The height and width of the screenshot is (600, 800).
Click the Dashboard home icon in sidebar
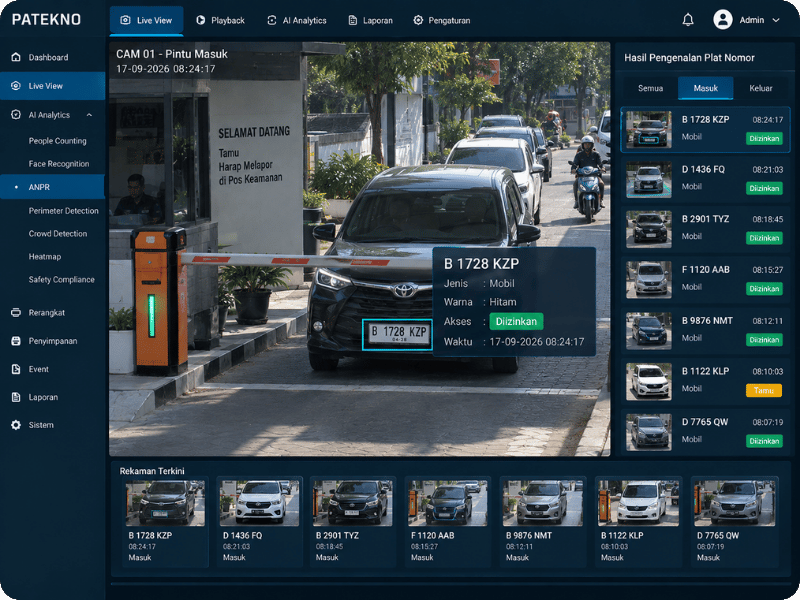[16, 57]
